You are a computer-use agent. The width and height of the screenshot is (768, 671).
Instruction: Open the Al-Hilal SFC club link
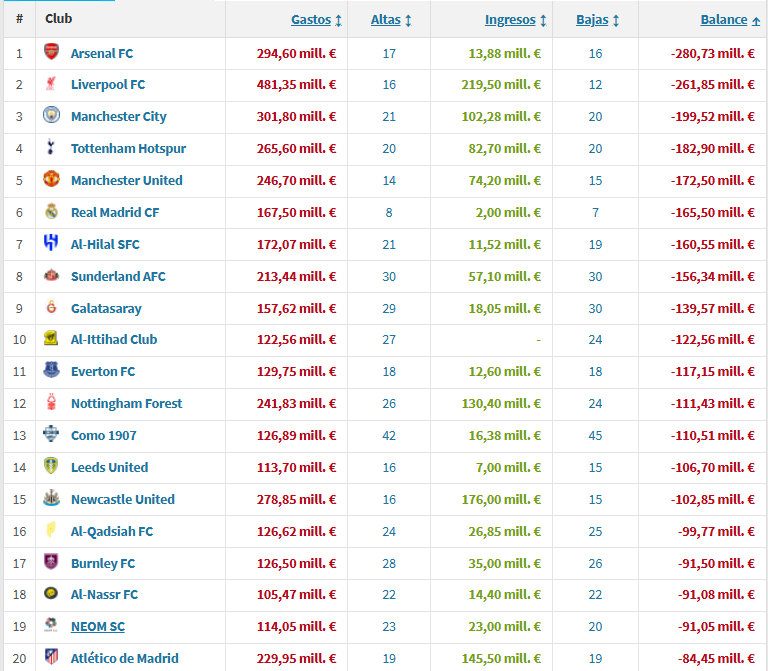pyautogui.click(x=105, y=244)
